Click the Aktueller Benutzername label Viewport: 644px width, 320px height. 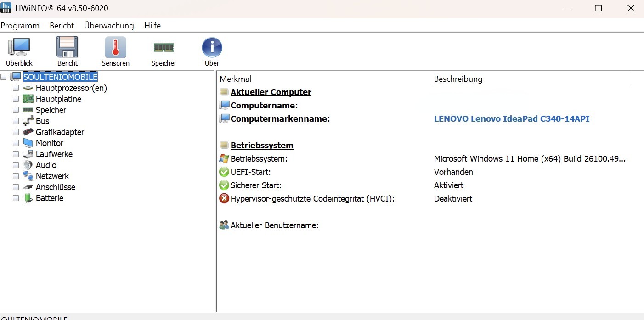coord(274,225)
